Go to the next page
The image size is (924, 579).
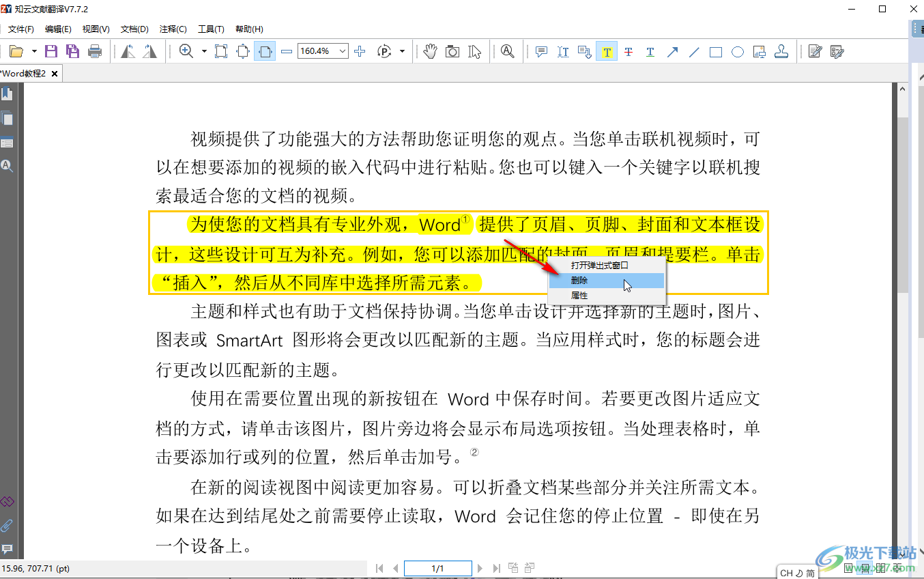coord(480,568)
